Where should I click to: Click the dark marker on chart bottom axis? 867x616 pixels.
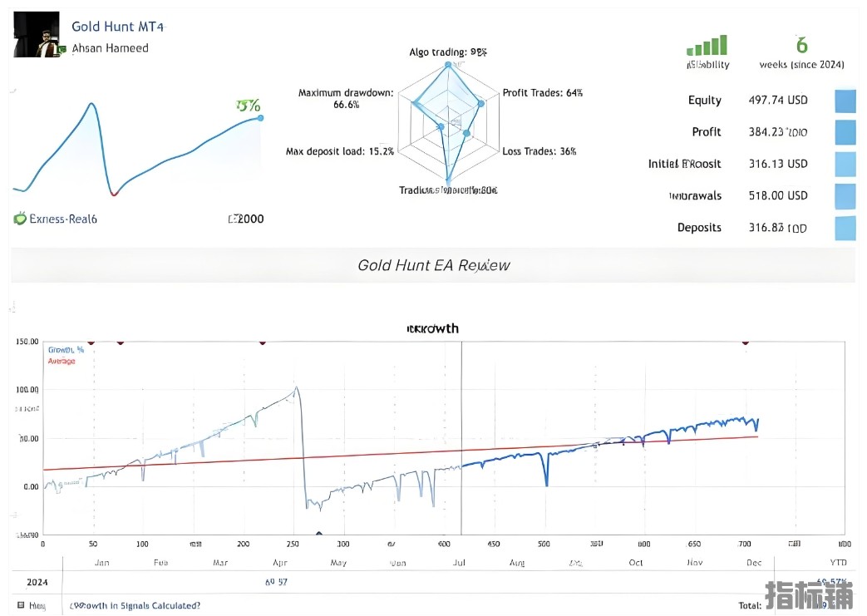click(319, 534)
